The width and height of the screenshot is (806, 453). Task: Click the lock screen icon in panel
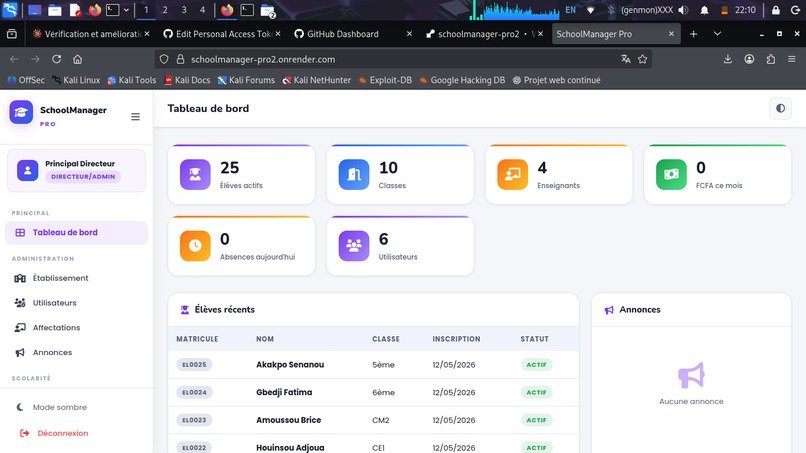click(776, 10)
